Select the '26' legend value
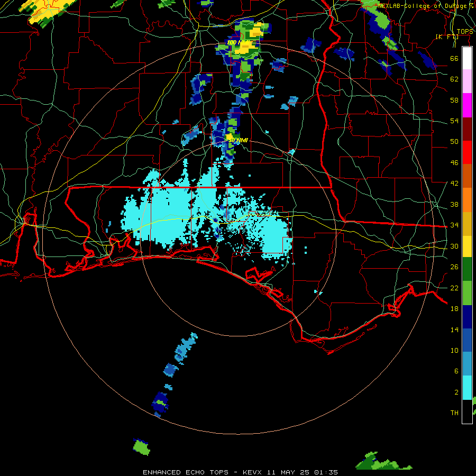The height and width of the screenshot is (476, 476). tap(454, 267)
